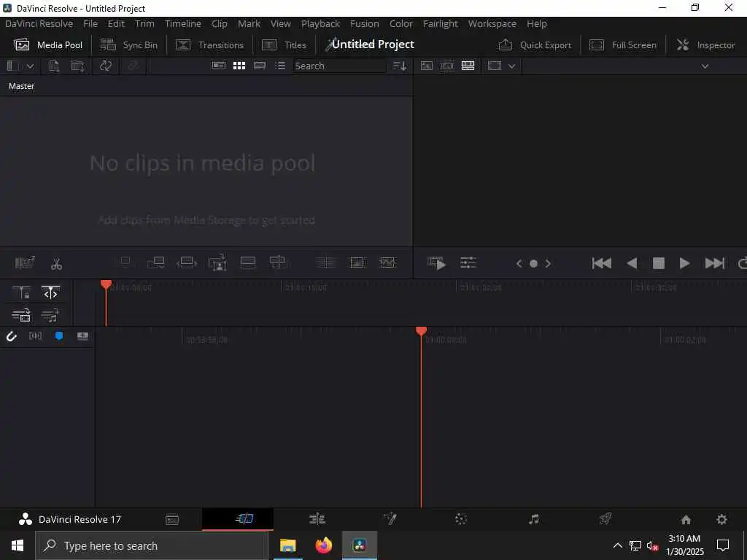
Task: Click the Source Overwrite edit icon
Action: coord(278,262)
